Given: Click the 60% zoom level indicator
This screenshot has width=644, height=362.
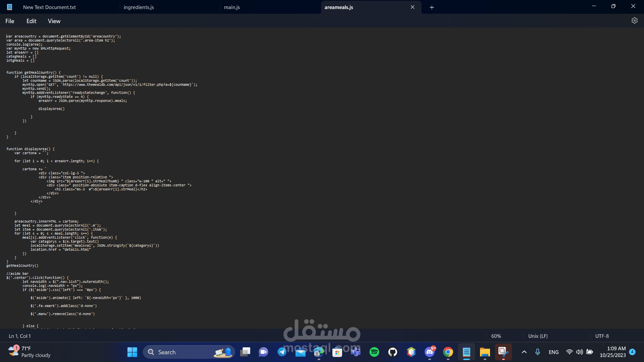Looking at the screenshot, I should (x=496, y=336).
